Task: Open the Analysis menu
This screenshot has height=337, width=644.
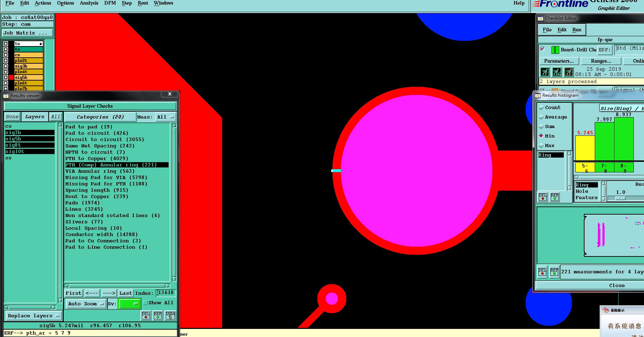Action: [x=89, y=3]
